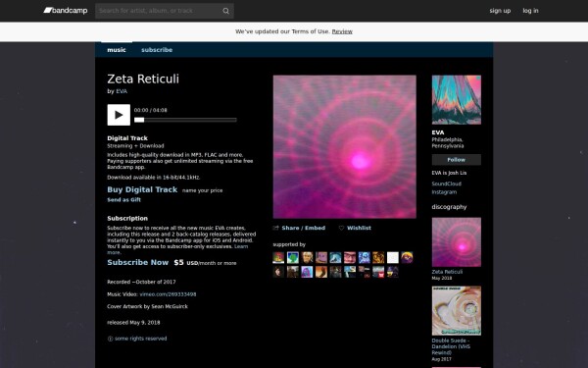
Task: Open the blue astronaut-like supporter avatar
Action: click(365, 257)
